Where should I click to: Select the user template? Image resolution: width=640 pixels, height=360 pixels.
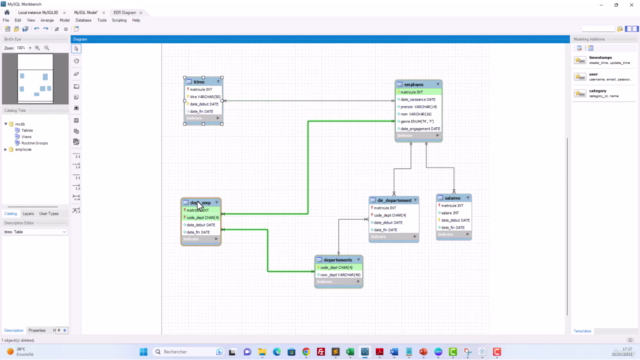(x=603, y=77)
